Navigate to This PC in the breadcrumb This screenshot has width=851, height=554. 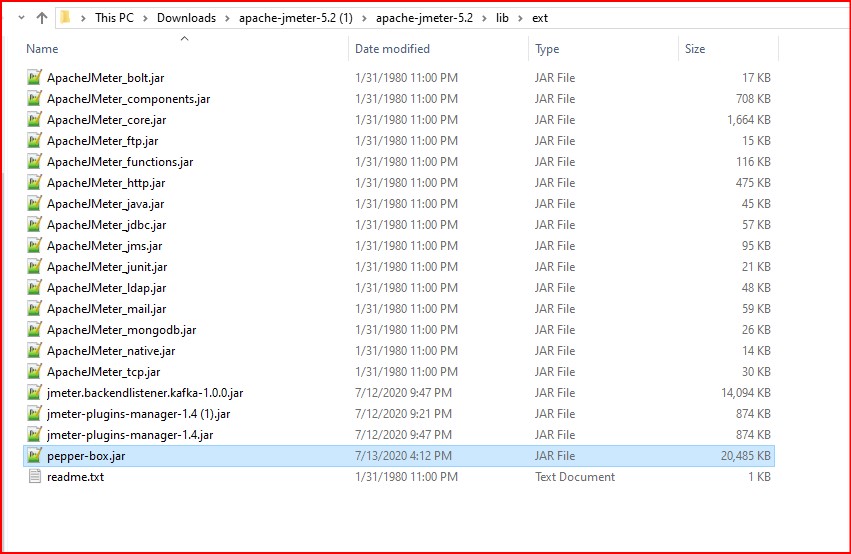[x=114, y=18]
